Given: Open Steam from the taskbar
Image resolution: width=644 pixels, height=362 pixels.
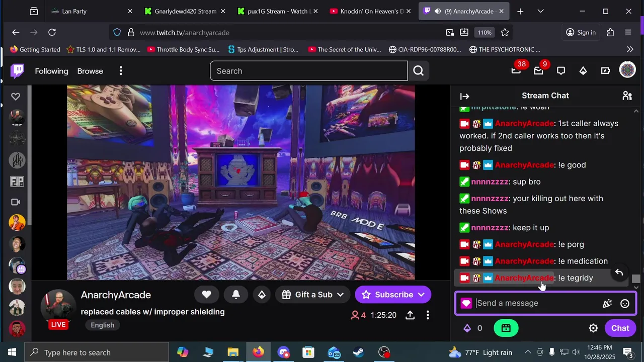Looking at the screenshot, I should [x=359, y=352].
